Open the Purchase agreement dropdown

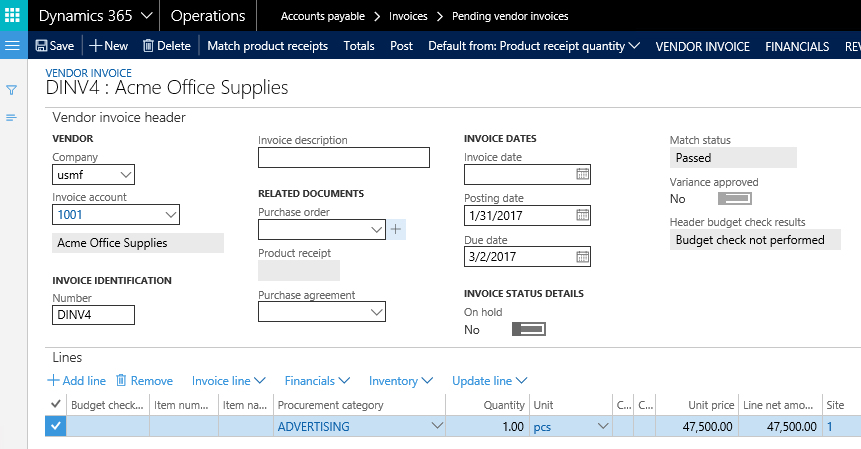coord(376,312)
